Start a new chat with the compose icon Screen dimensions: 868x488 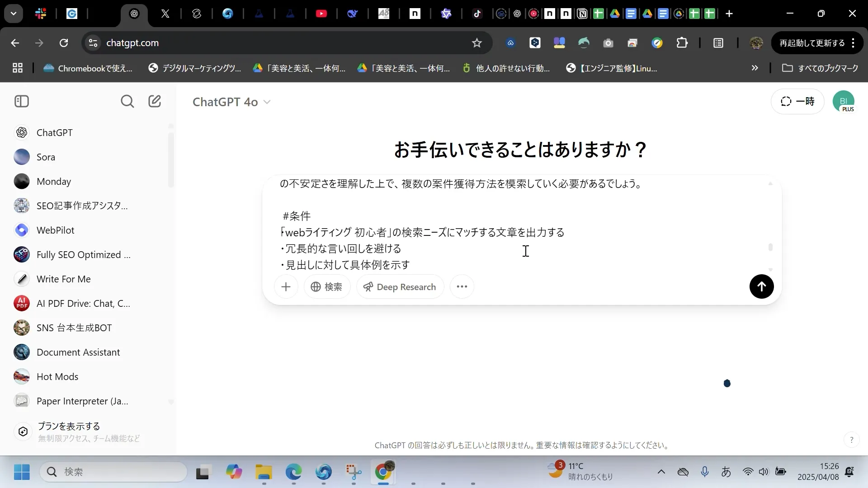click(155, 101)
